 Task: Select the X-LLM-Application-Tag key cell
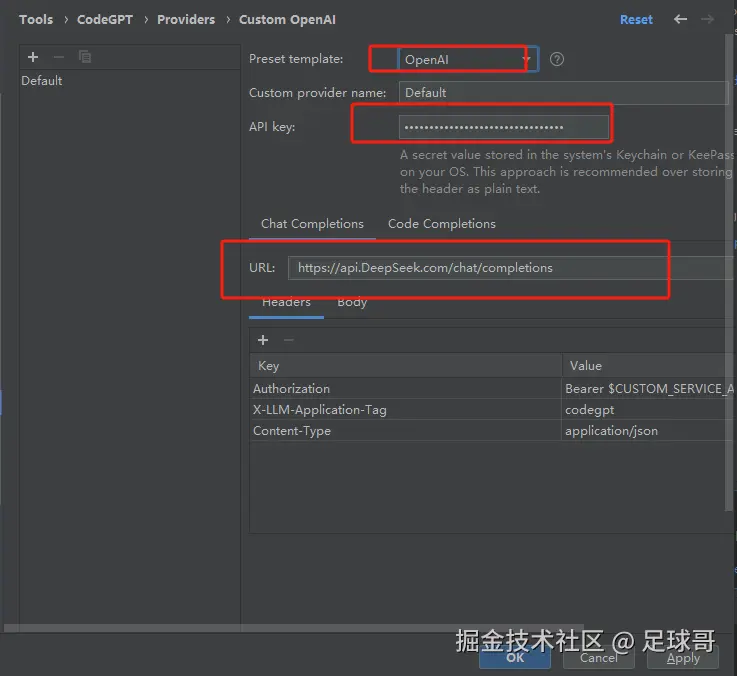tap(406, 409)
